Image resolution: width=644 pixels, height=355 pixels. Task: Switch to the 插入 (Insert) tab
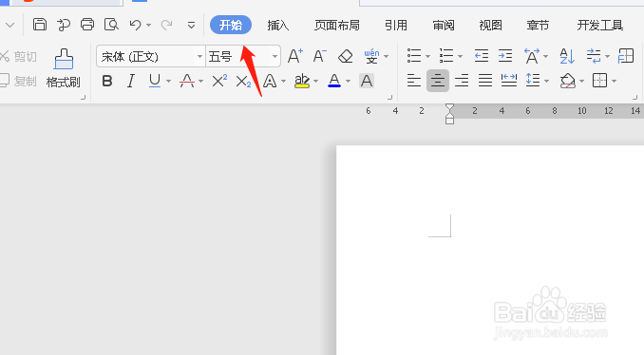coord(278,26)
